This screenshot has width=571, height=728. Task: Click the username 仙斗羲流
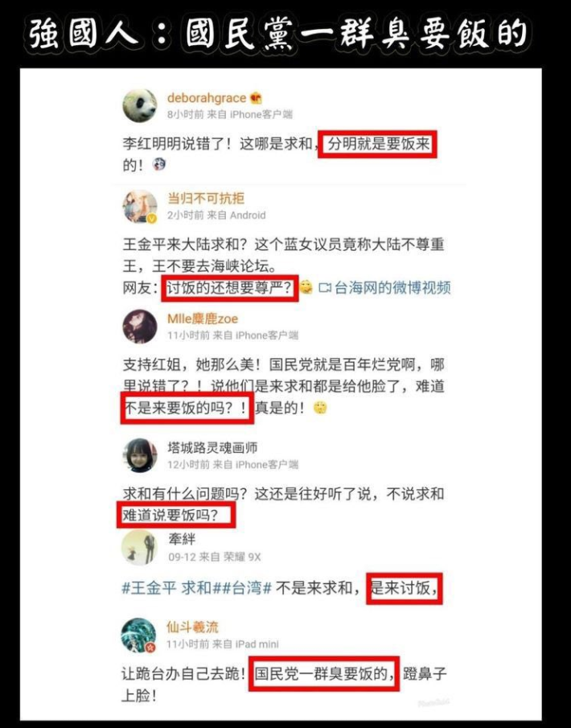(192, 627)
